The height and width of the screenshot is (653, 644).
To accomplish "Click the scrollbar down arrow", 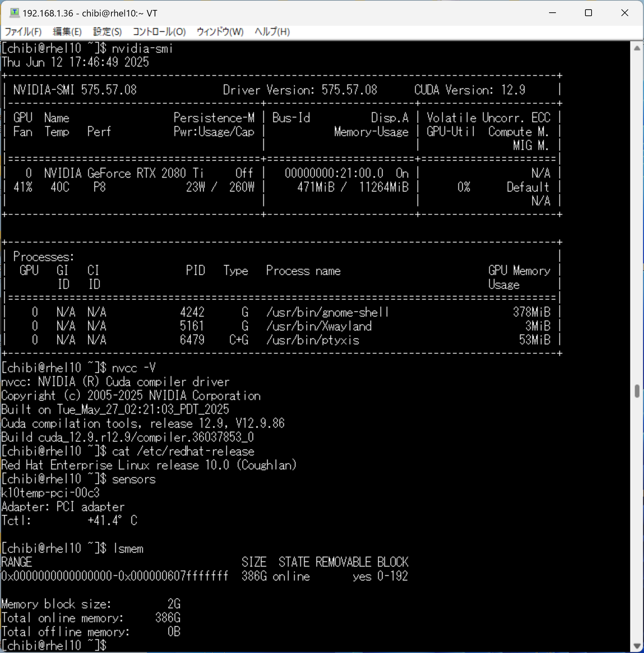I will click(637, 646).
